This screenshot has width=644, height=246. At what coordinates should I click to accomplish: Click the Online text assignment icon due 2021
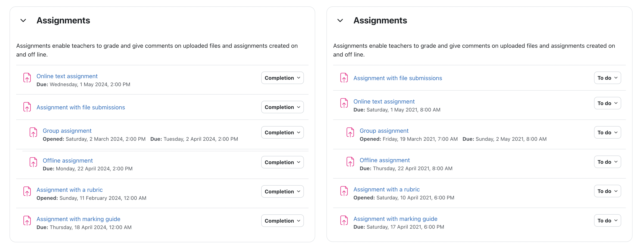coord(344,103)
